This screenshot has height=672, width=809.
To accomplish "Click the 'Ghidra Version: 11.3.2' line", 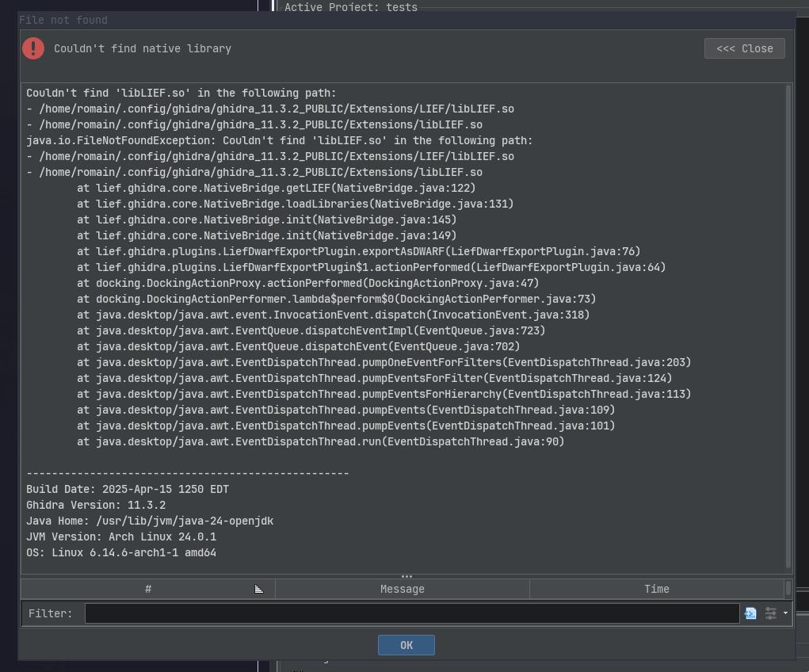I will click(x=96, y=505).
